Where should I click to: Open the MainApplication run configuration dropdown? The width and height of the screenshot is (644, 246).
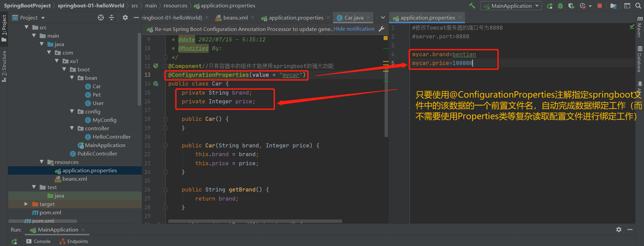point(511,6)
